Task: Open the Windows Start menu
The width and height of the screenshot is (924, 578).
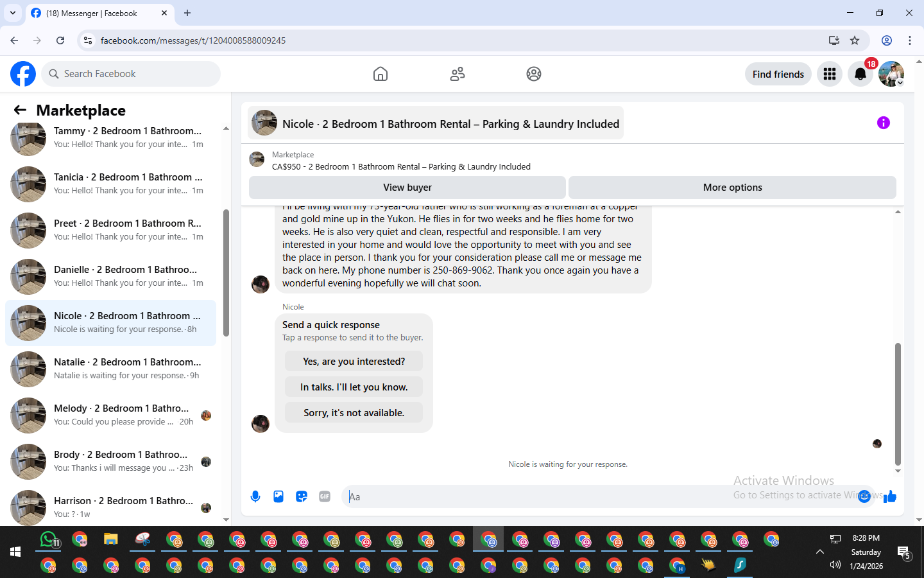Action: coord(15,552)
